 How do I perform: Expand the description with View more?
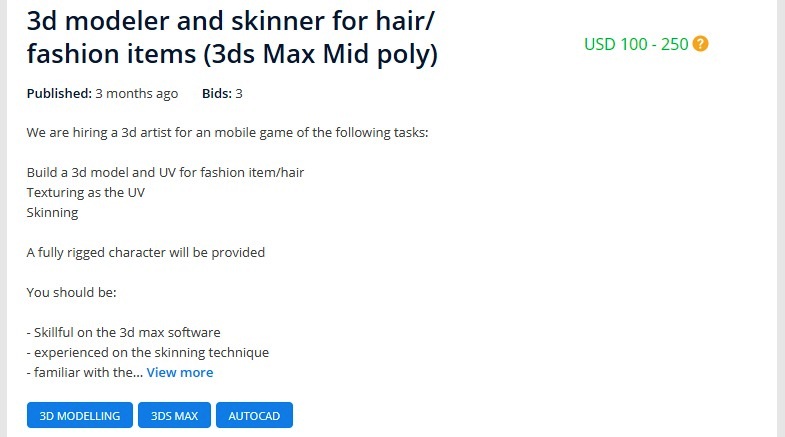(x=180, y=373)
